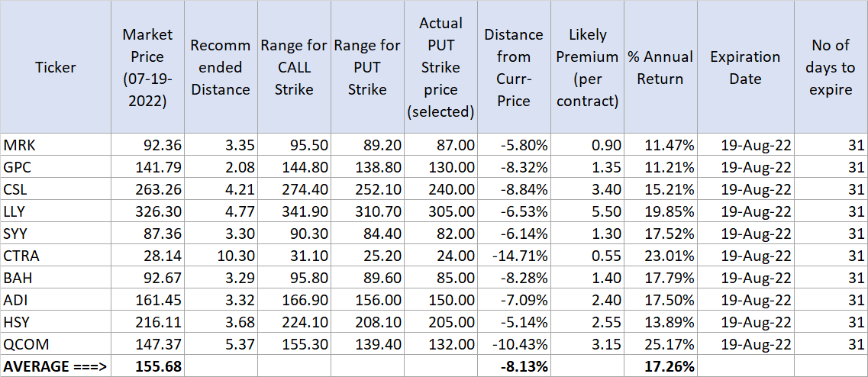Select the average distance -8.13% cell

pyautogui.click(x=514, y=367)
